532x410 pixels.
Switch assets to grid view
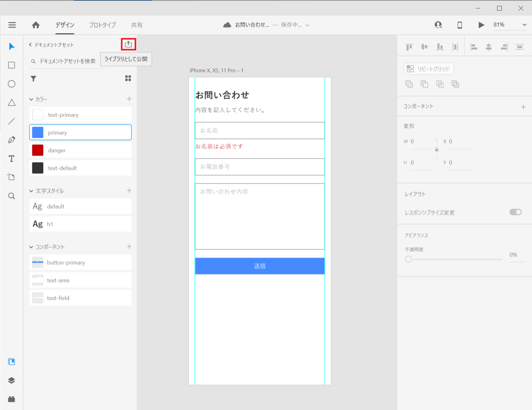pyautogui.click(x=128, y=78)
